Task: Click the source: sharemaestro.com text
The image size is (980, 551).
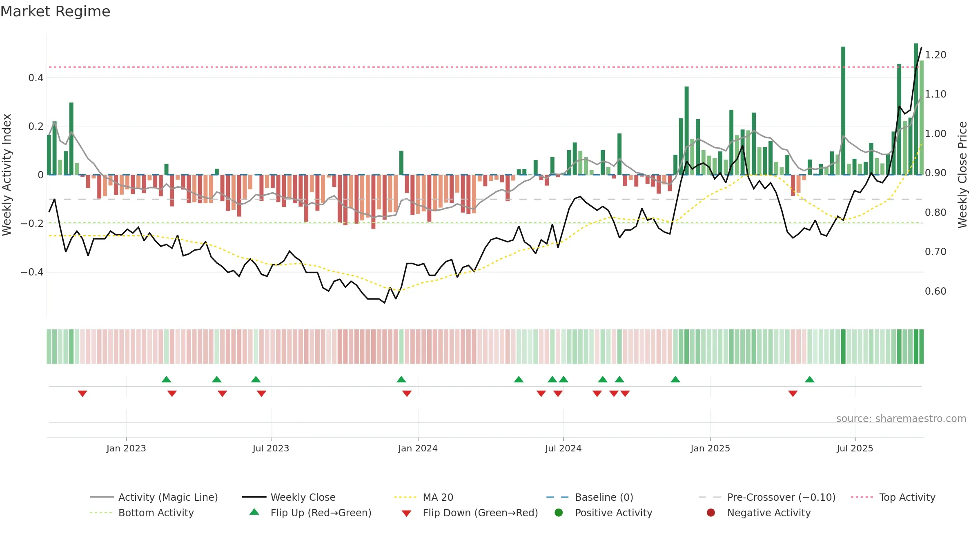Action: coord(901,418)
